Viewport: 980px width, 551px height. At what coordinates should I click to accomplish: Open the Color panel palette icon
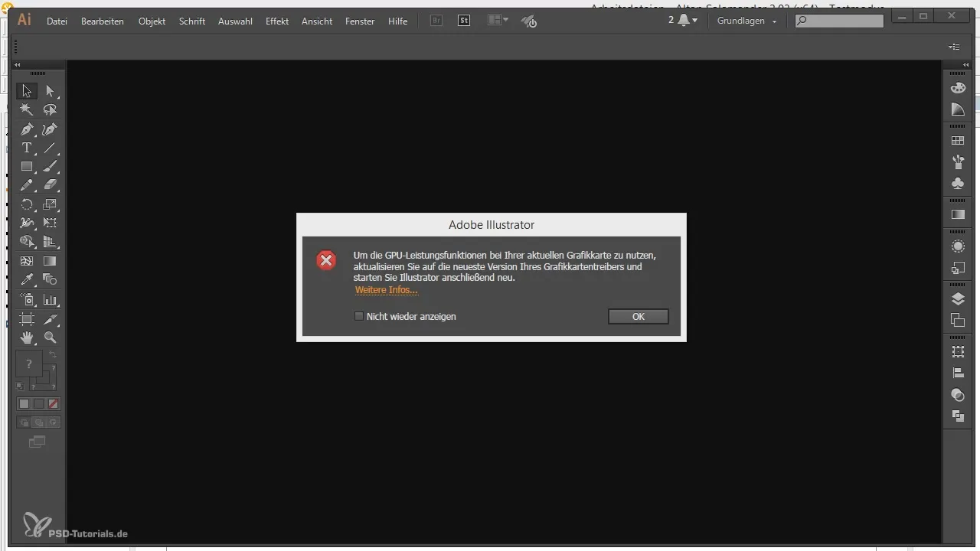[958, 90]
